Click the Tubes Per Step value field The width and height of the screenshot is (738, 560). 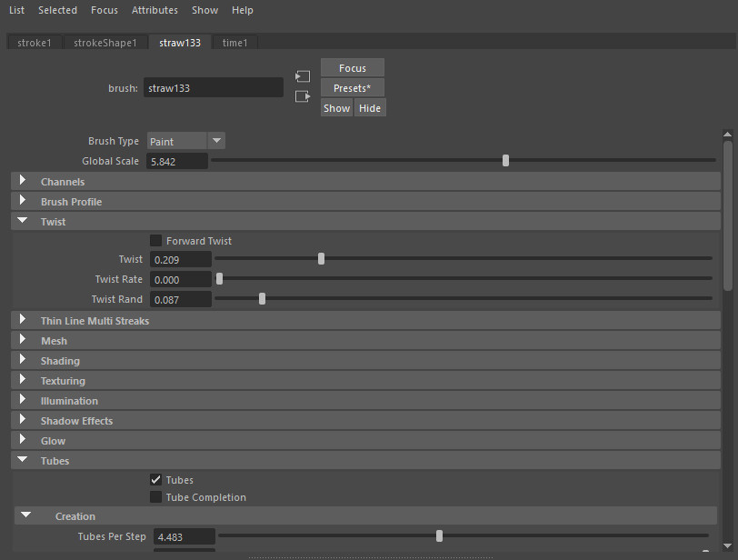pyautogui.click(x=184, y=536)
